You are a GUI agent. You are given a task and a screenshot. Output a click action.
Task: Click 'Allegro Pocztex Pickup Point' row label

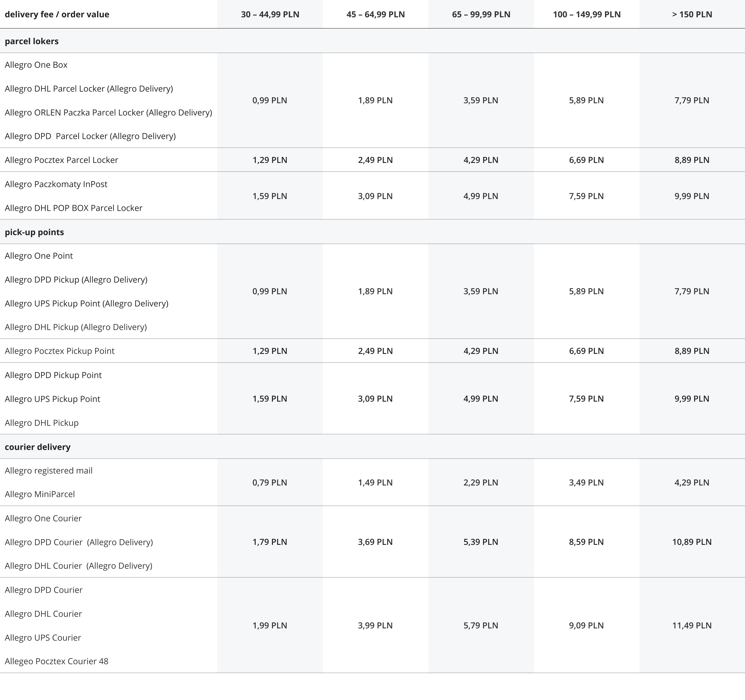pos(59,351)
